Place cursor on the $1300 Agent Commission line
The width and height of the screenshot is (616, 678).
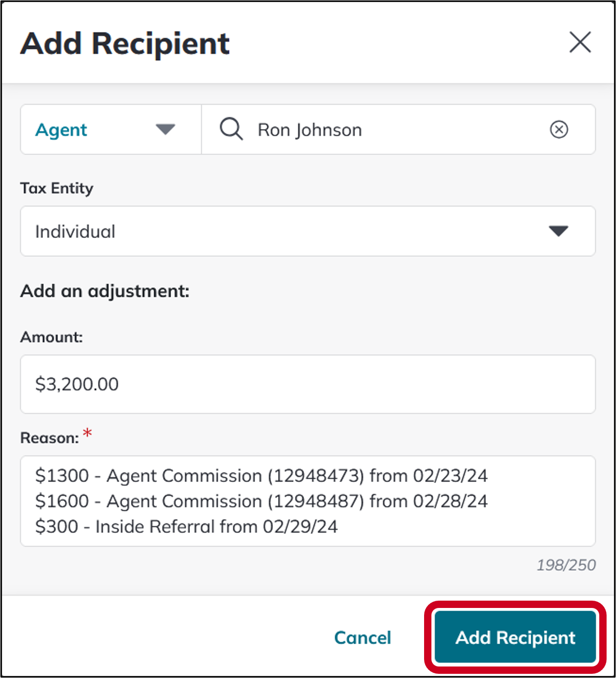(261, 476)
